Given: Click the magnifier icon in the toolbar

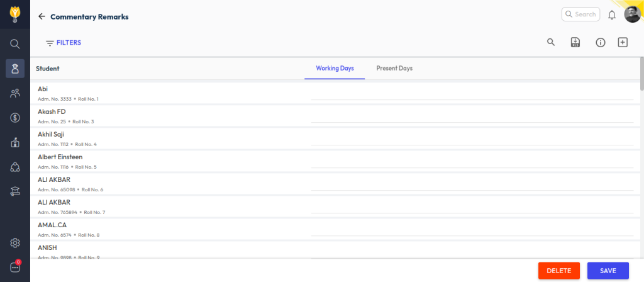Looking at the screenshot, I should coord(551,42).
